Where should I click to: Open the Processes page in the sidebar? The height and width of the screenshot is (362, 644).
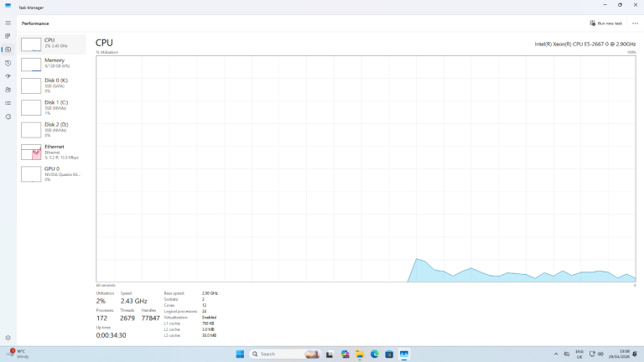coord(8,36)
